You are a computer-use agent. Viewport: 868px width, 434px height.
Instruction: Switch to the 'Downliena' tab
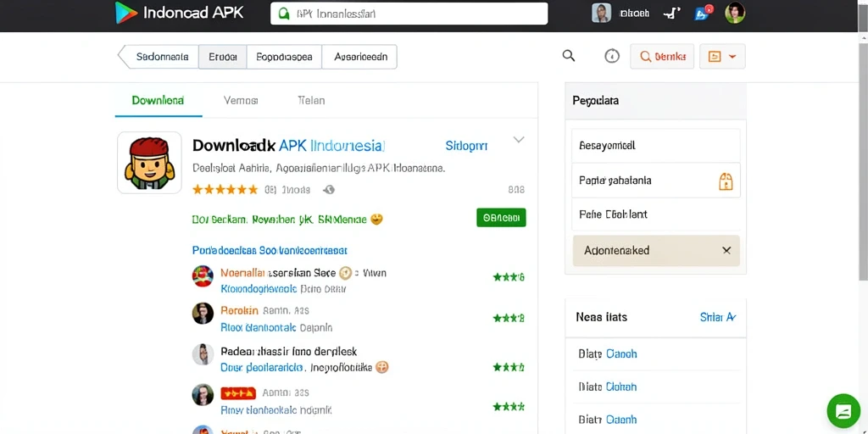click(158, 101)
